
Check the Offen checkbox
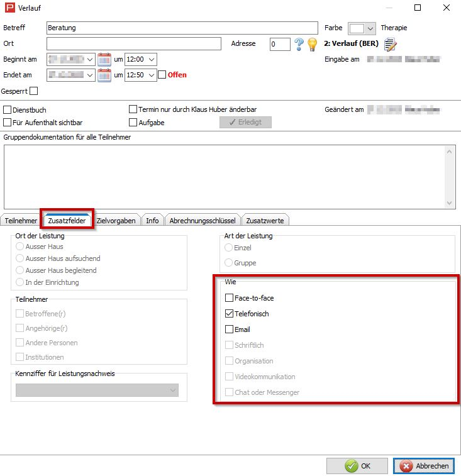pos(162,75)
